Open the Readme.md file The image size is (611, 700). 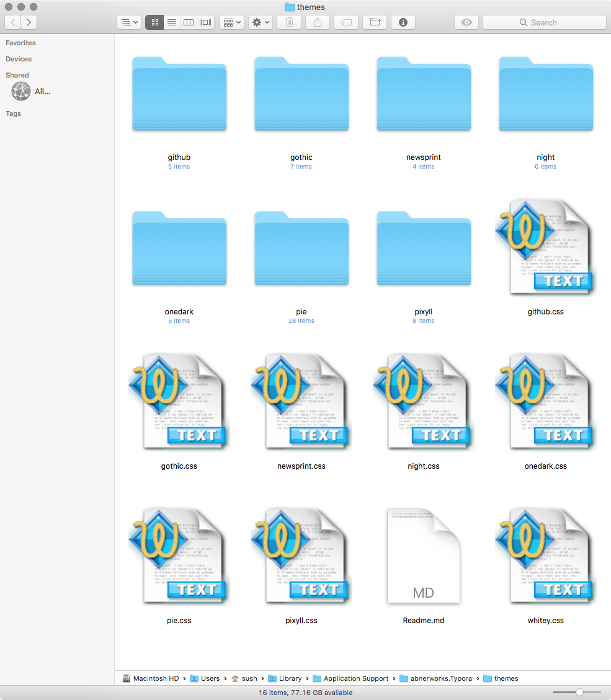(424, 556)
